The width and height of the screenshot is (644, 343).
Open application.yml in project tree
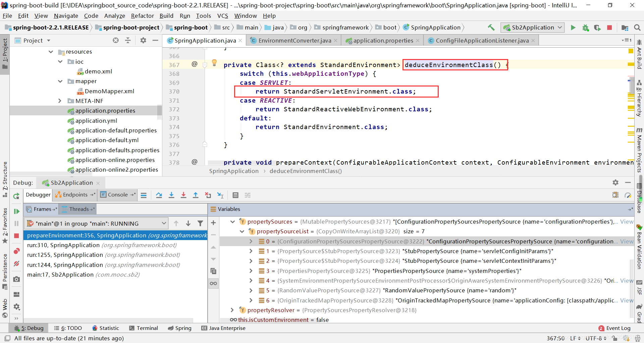point(96,121)
